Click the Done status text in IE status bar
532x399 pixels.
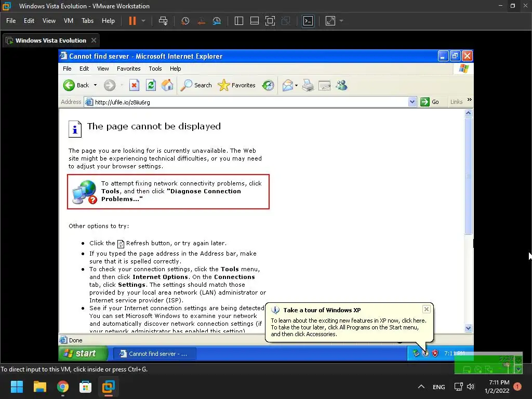pyautogui.click(x=75, y=340)
